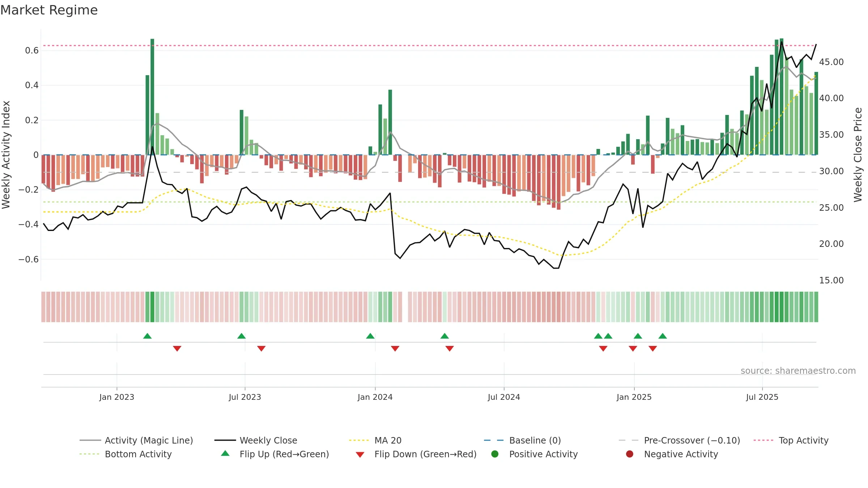
Task: Click the Jan 2025 x-axis label
Action: pyautogui.click(x=634, y=397)
